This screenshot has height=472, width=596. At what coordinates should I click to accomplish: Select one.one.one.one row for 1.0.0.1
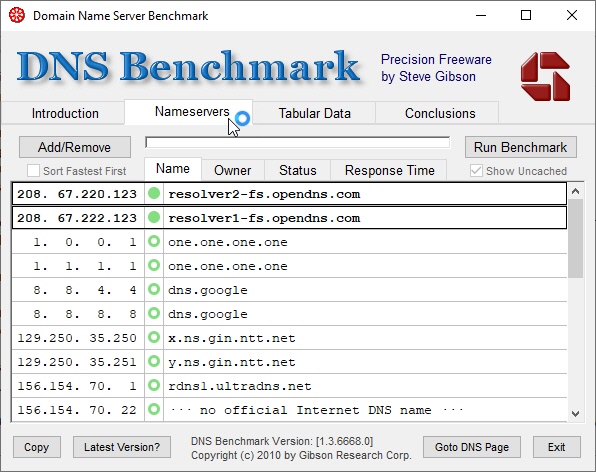pos(289,242)
